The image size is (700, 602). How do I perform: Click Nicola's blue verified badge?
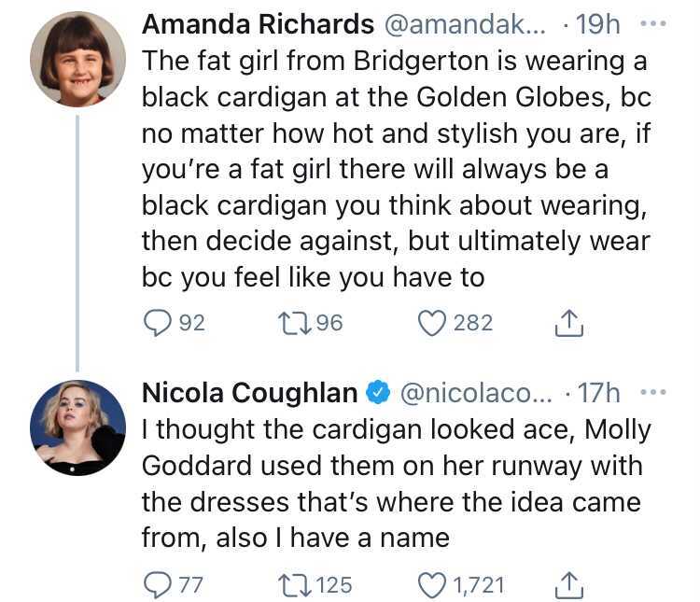pyautogui.click(x=377, y=393)
